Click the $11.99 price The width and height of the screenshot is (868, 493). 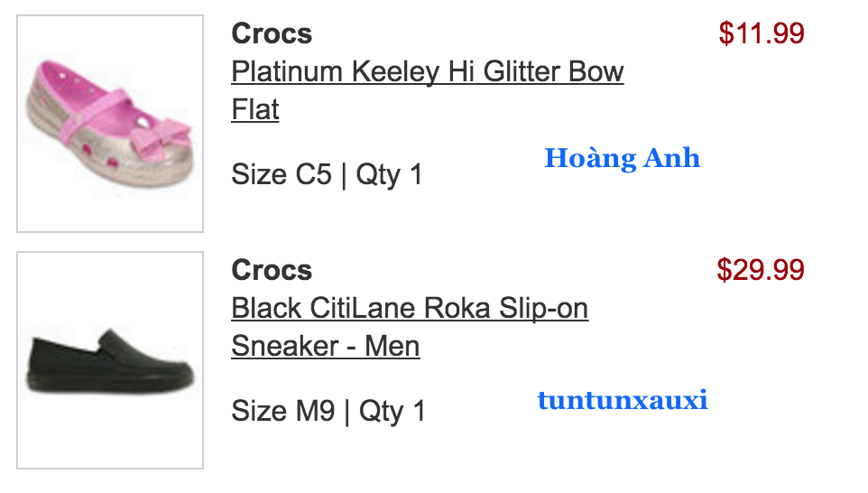[x=761, y=34]
